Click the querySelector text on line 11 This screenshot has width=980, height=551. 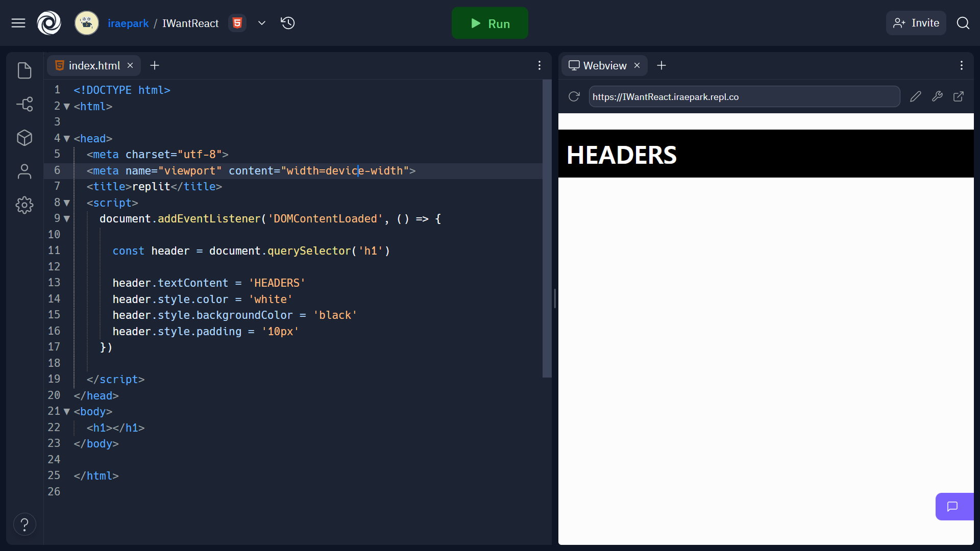(x=309, y=251)
